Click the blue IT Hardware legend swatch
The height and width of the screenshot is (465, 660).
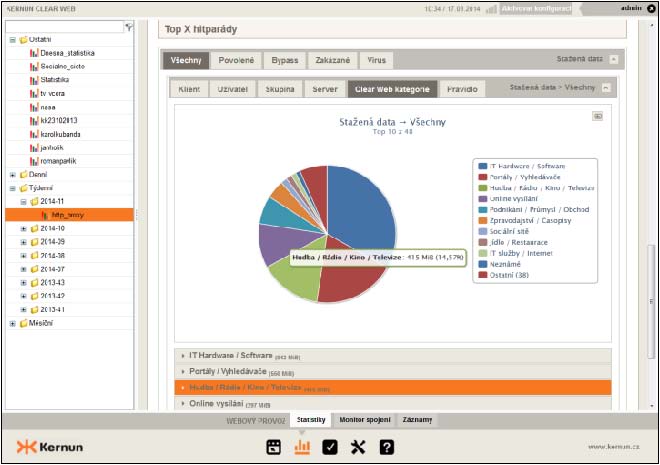click(482, 166)
